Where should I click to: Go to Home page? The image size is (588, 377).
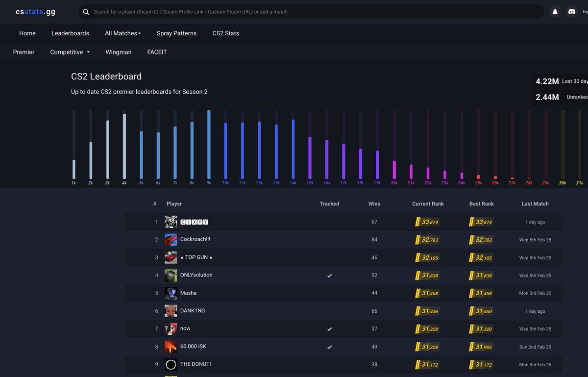(x=27, y=33)
